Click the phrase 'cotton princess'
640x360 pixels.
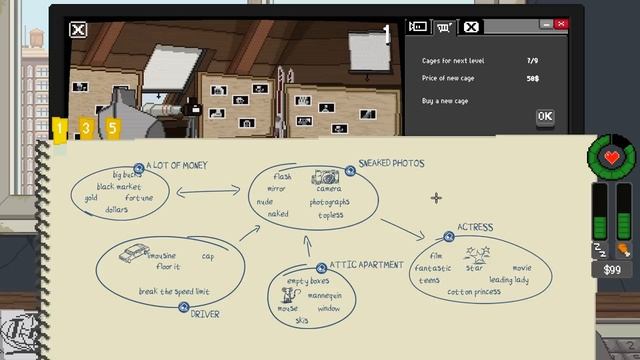click(474, 292)
